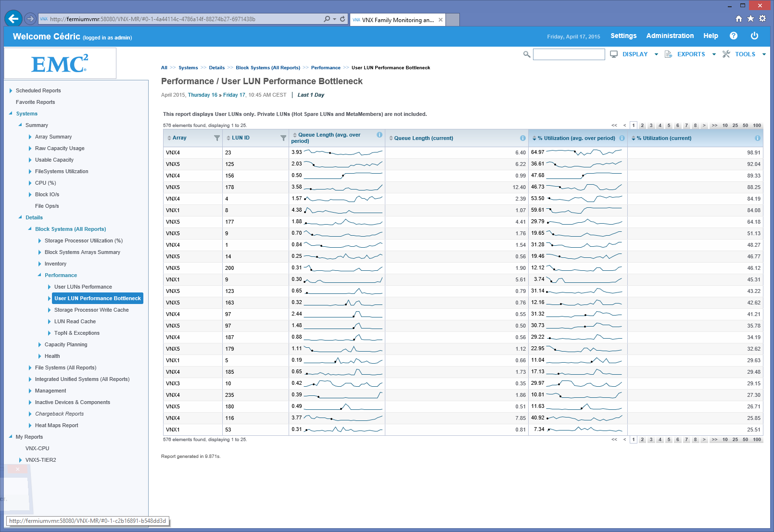The width and height of the screenshot is (774, 532).
Task: Click info icon for Queue Length (current)
Action: tap(522, 138)
